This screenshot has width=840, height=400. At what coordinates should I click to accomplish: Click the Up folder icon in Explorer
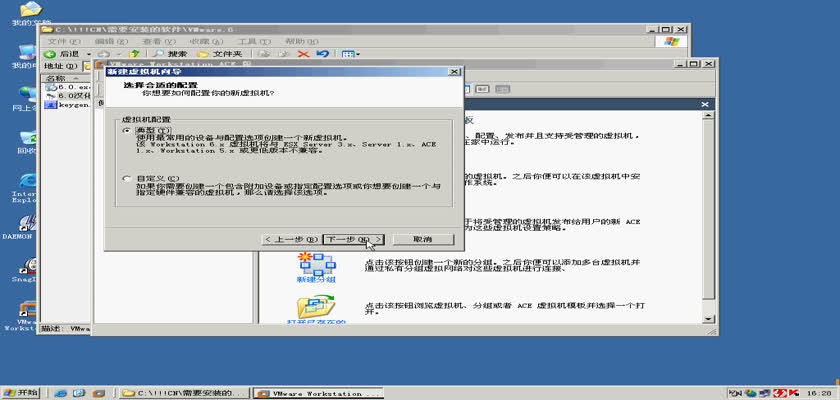[134, 54]
